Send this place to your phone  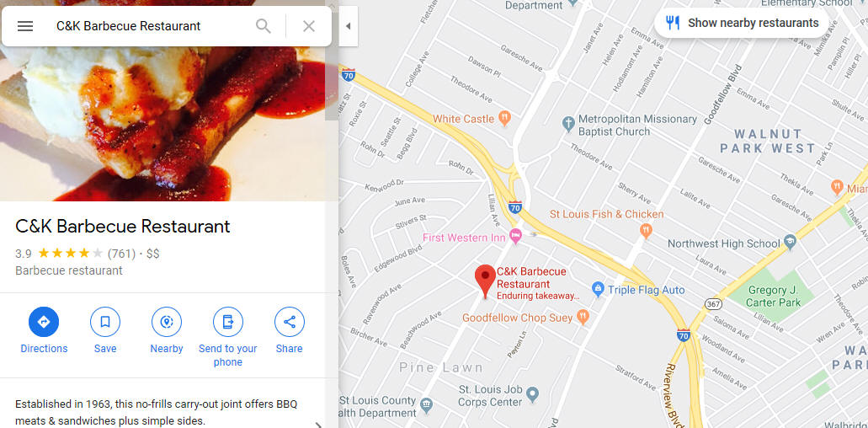[228, 337]
